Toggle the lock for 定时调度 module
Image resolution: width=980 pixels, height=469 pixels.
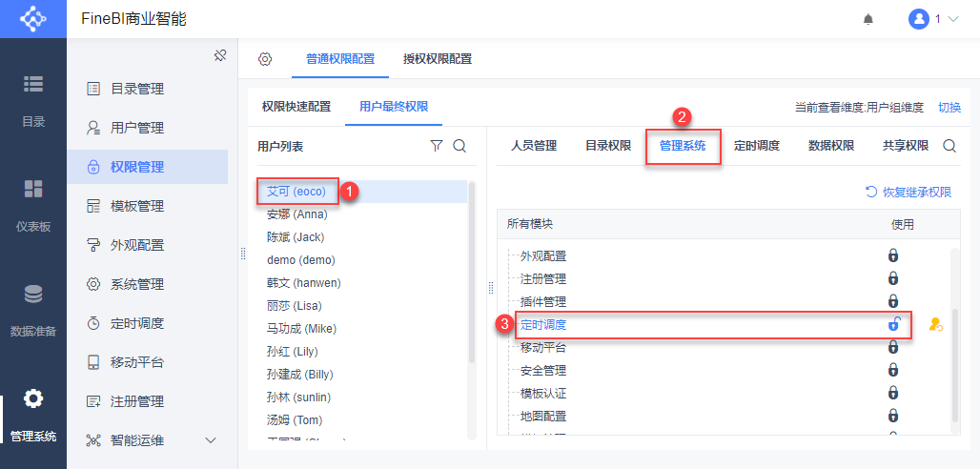(893, 324)
